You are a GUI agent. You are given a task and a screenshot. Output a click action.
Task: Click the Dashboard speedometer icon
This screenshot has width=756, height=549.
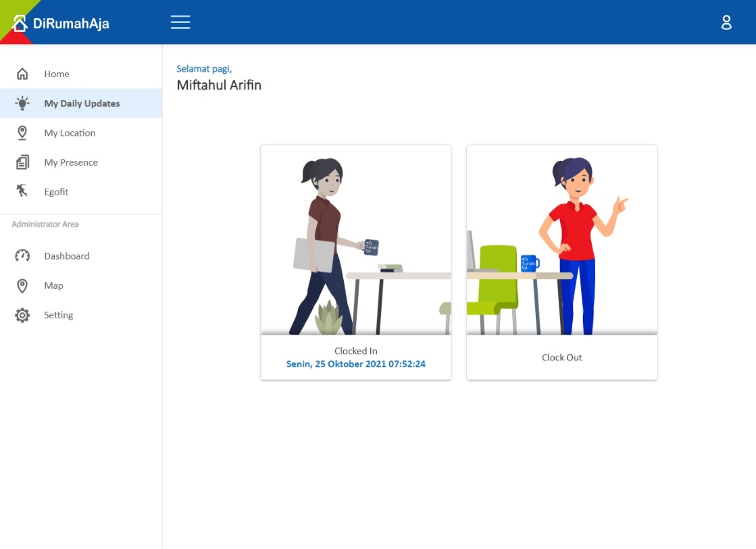22,256
